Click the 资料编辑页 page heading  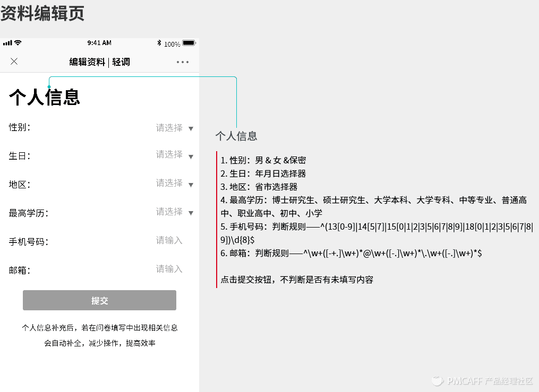[42, 13]
